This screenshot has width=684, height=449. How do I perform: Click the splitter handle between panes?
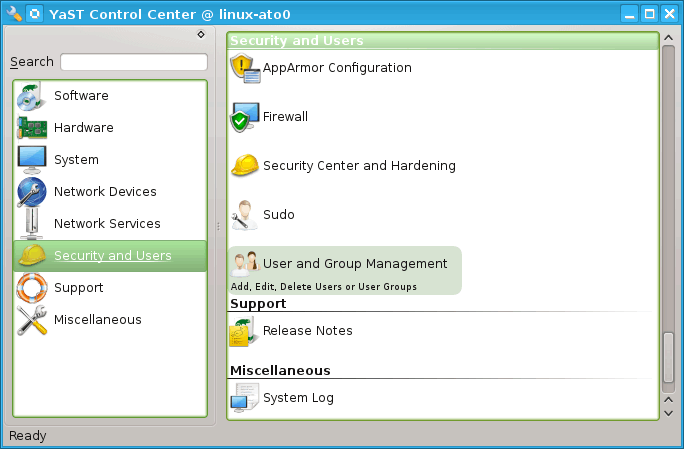pos(219,226)
